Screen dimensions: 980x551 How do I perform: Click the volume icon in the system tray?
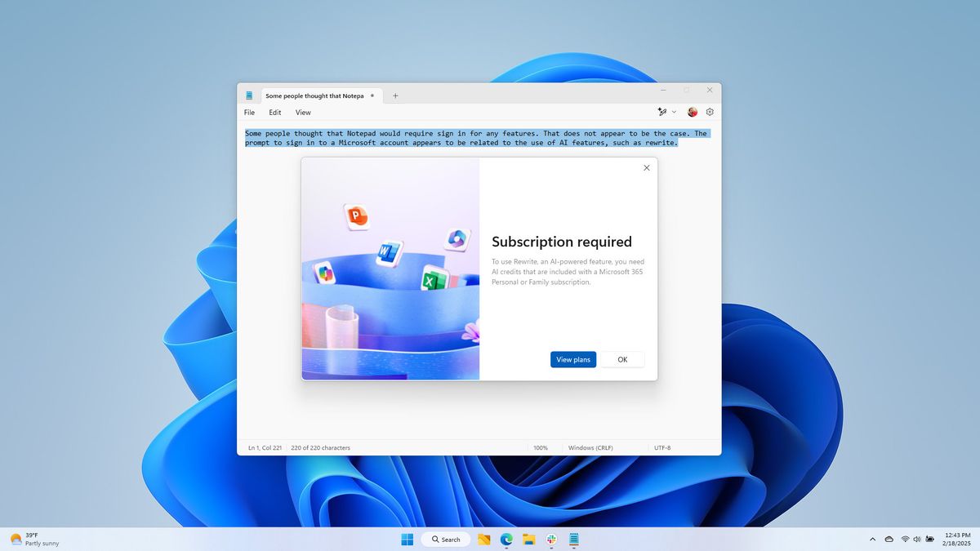pos(915,540)
